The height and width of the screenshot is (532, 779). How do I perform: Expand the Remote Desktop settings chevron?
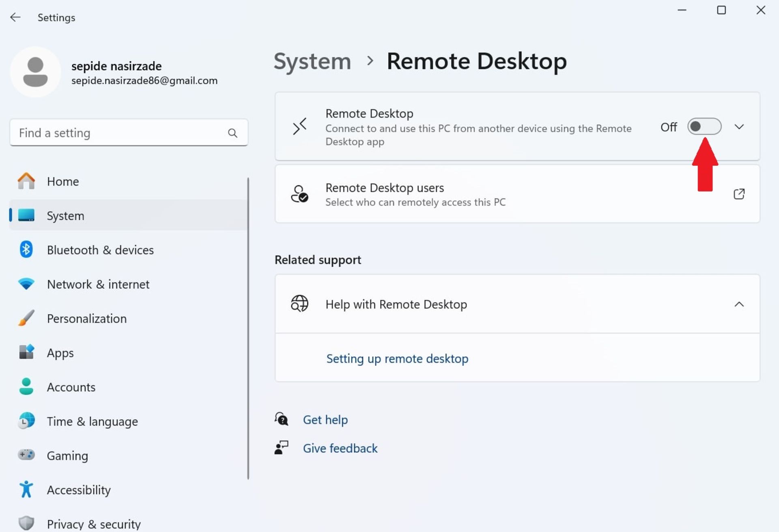(739, 127)
